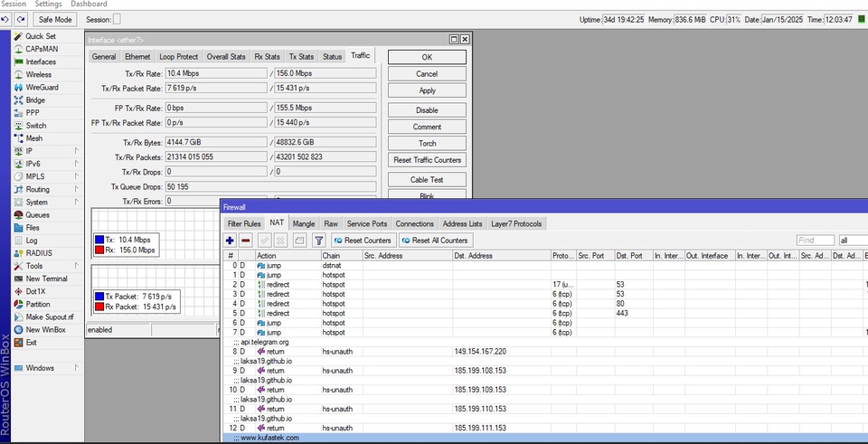Open New Terminal
868x444 pixels.
point(46,279)
